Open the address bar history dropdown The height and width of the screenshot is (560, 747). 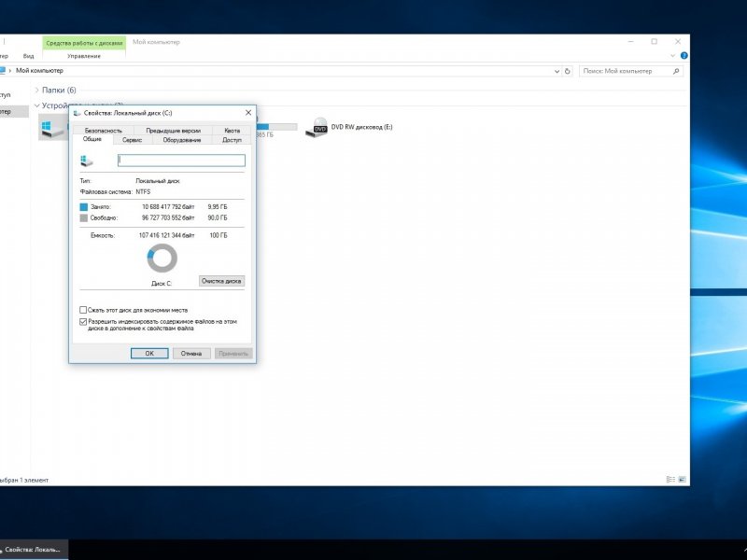(557, 71)
